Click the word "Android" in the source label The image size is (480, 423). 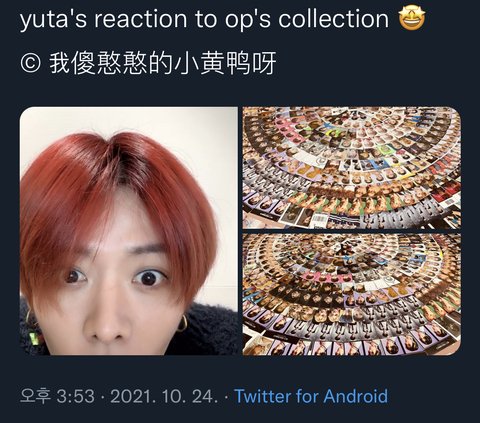[355, 396]
